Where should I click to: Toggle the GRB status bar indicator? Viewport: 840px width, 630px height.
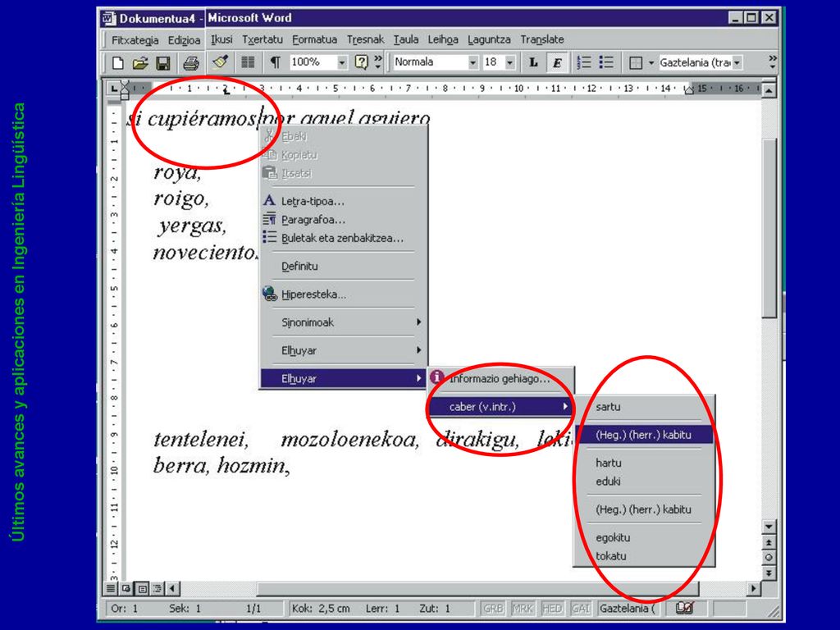(493, 609)
